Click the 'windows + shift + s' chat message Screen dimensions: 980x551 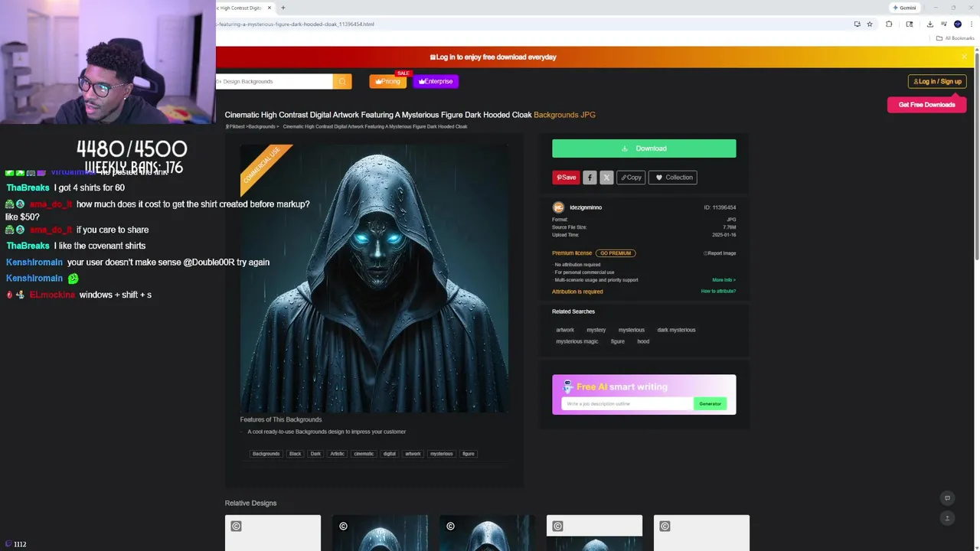116,295
